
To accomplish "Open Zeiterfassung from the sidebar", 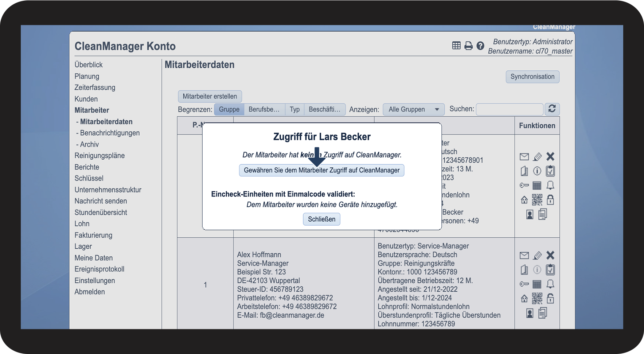I will (x=95, y=87).
